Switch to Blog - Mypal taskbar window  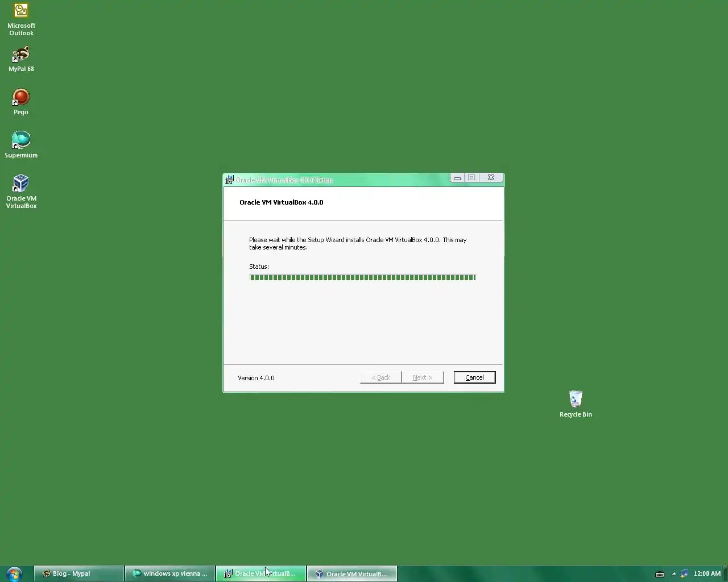pos(79,573)
